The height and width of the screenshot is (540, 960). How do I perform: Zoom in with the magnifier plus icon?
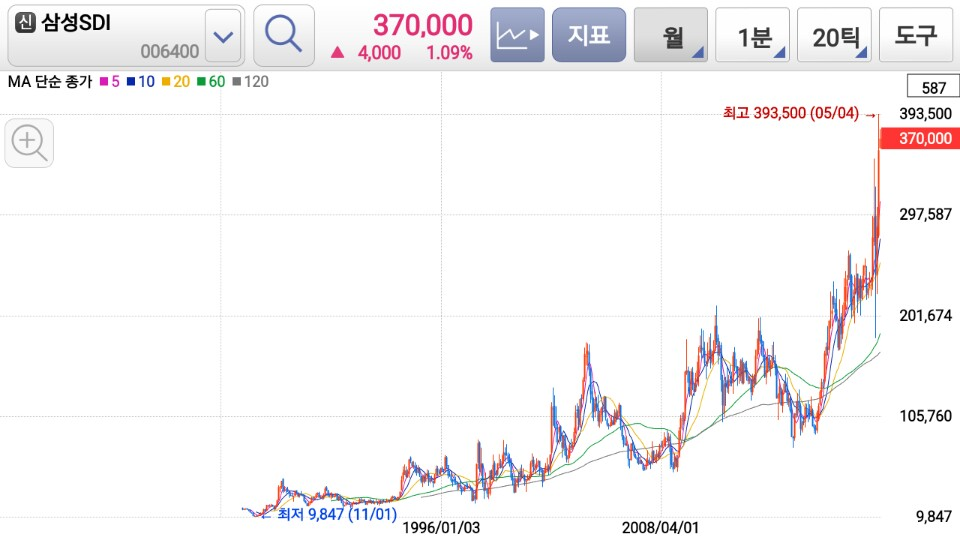(x=29, y=143)
